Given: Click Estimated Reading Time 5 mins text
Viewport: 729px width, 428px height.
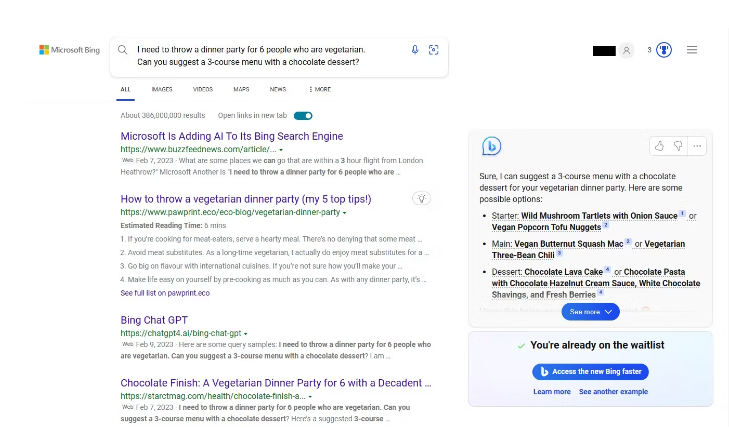Looking at the screenshot, I should 173,225.
